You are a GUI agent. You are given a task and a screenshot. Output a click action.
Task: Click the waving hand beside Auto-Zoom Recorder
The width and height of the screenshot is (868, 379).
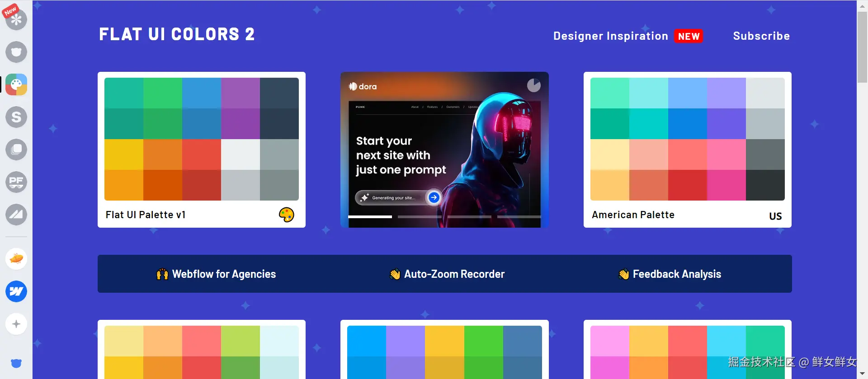(x=395, y=274)
